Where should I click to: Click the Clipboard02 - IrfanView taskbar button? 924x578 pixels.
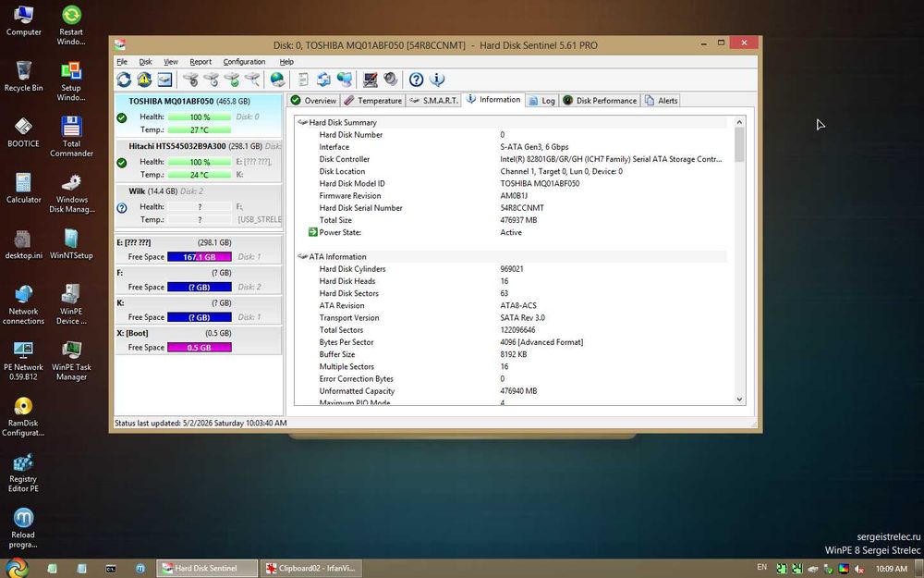click(x=311, y=569)
